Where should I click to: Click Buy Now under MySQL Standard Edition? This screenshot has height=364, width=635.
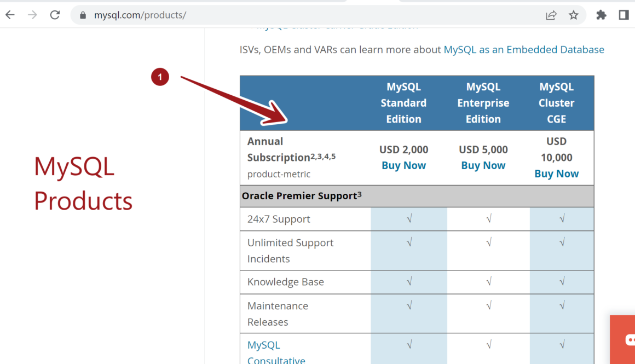click(x=403, y=165)
